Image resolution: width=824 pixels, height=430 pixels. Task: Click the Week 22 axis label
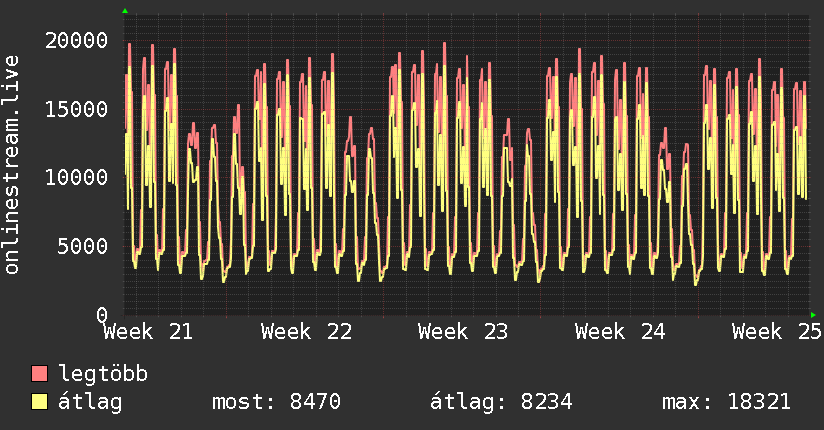pyautogui.click(x=306, y=332)
